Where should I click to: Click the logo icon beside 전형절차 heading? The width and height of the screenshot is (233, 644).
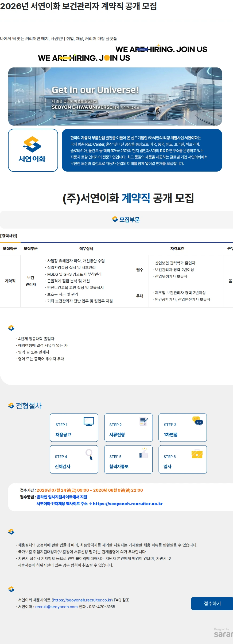click(11, 406)
